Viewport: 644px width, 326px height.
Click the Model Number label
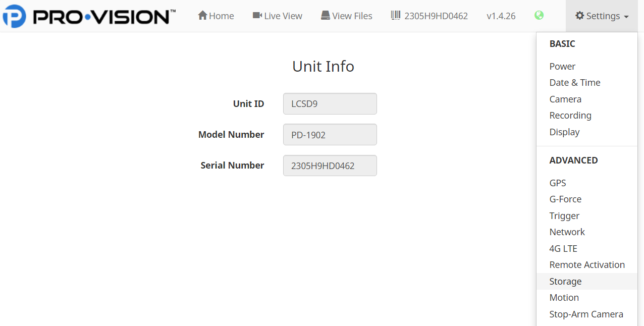coord(231,135)
